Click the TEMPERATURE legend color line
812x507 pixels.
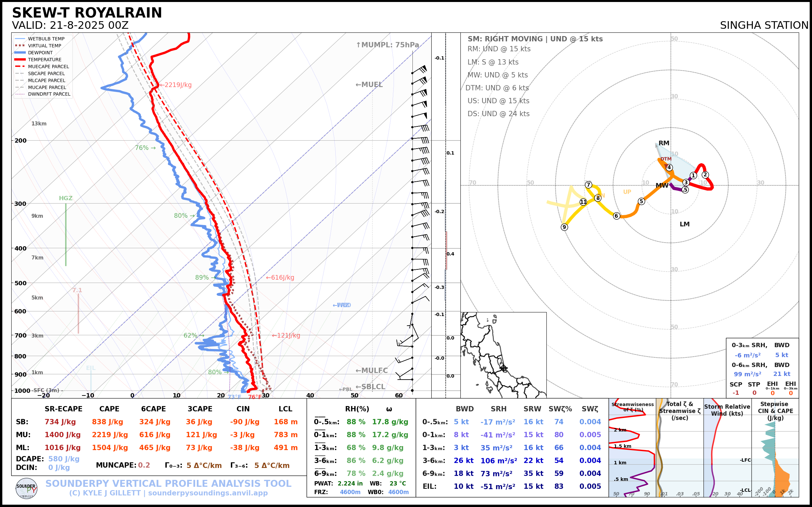20,60
